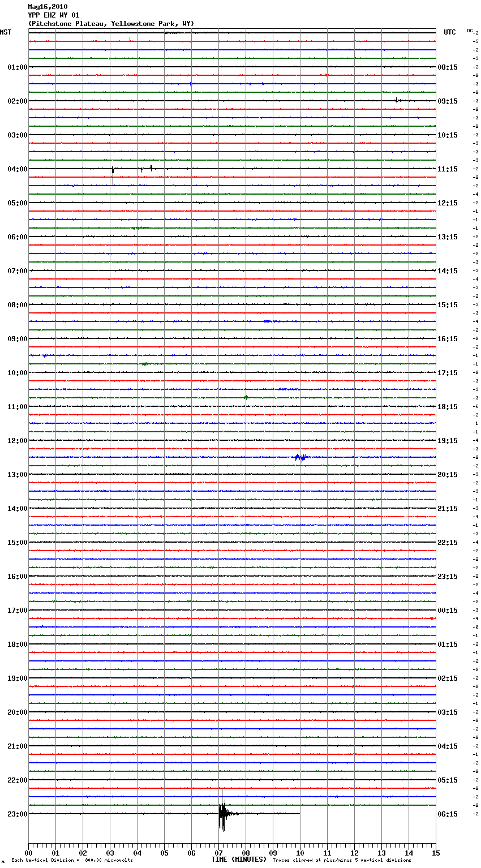This screenshot has width=481, height=868.
Task: Click the red blip at end of 17:15 trace
Action: pos(432,619)
